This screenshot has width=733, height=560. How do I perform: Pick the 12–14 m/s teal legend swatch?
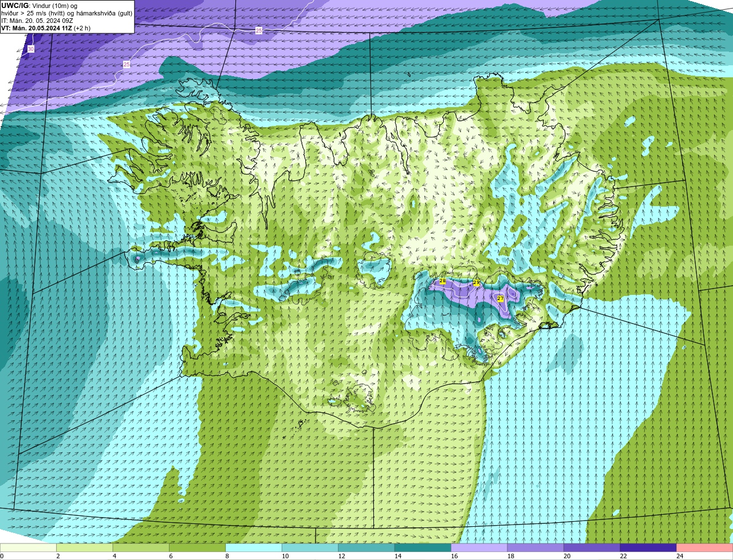click(x=366, y=547)
